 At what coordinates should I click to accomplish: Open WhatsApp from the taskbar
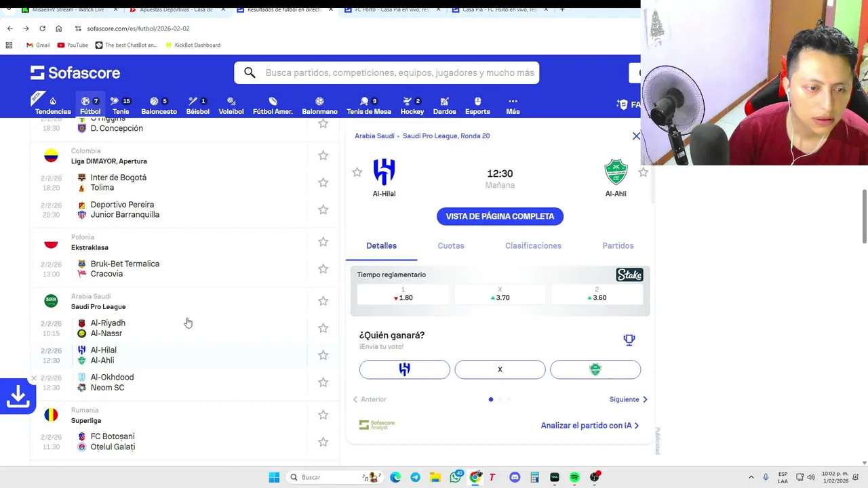456,477
